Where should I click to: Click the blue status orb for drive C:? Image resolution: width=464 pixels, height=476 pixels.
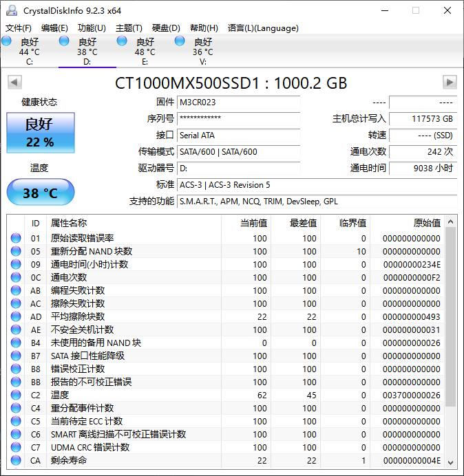pos(6,41)
